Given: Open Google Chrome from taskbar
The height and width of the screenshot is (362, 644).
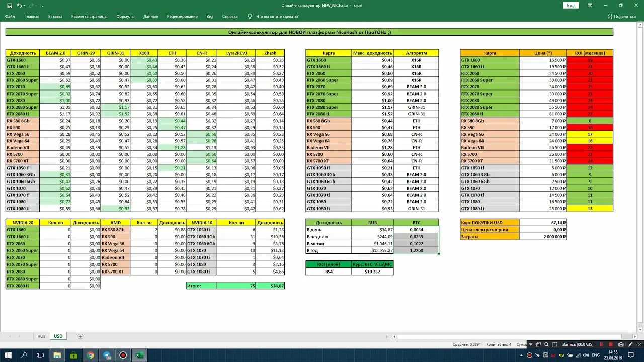Looking at the screenshot, I should pyautogui.click(x=90, y=355).
